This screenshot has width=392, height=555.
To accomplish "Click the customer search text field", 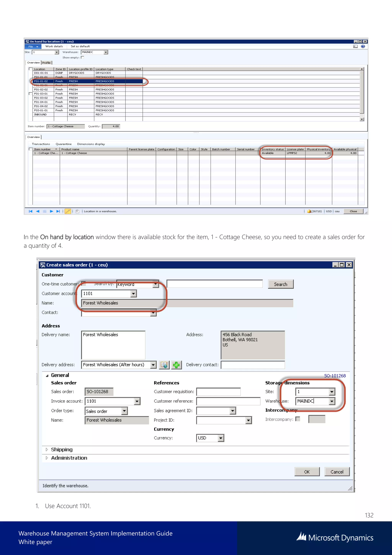I will [215, 284].
